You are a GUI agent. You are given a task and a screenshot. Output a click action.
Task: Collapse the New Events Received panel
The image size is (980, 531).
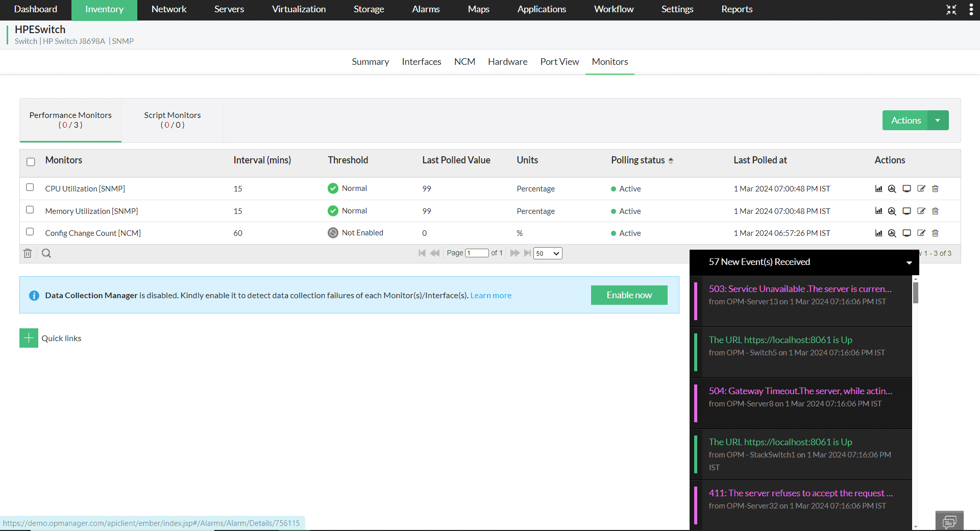[909, 262]
